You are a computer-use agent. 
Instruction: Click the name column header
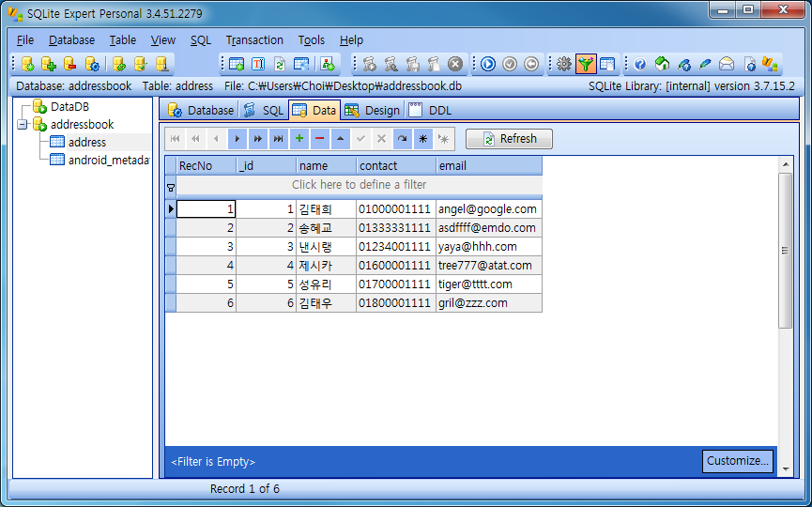coord(327,166)
